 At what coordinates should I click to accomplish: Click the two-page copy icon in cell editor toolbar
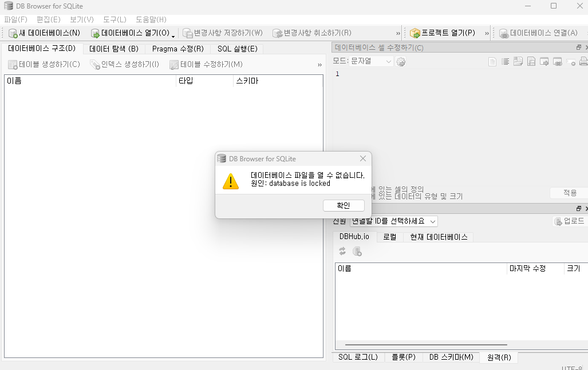point(518,61)
